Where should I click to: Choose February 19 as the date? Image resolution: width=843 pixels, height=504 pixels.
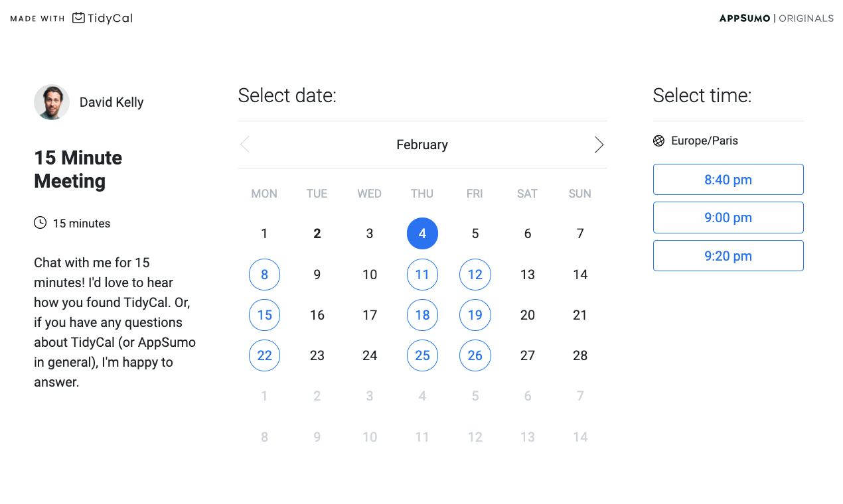[475, 315]
